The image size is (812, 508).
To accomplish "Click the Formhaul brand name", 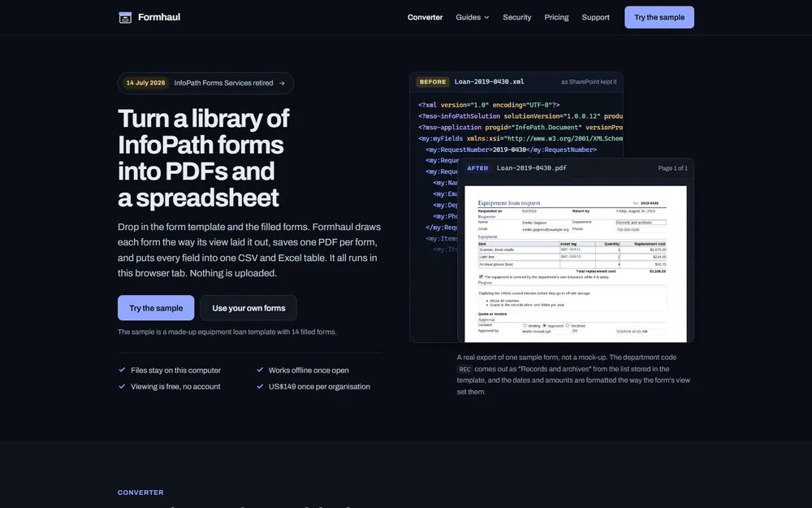I will pos(159,17).
